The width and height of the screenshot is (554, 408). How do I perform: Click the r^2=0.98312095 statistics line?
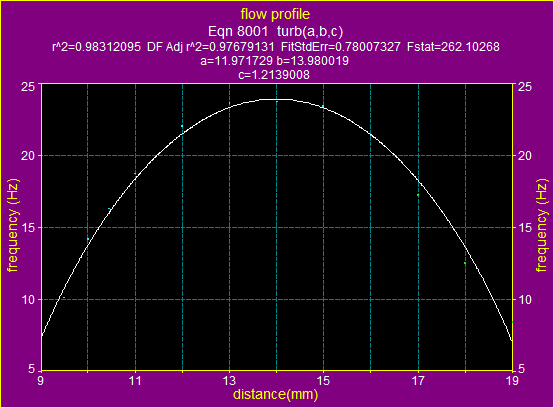276,47
